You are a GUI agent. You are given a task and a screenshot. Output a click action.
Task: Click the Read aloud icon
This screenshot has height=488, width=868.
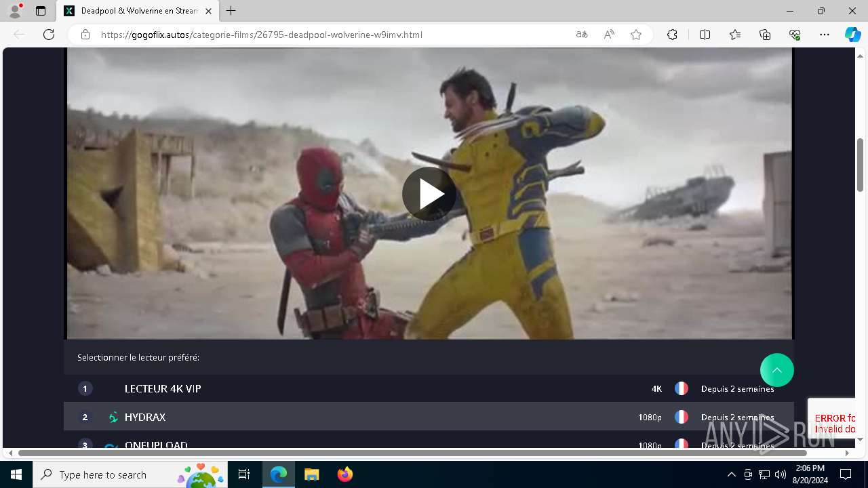coord(609,35)
